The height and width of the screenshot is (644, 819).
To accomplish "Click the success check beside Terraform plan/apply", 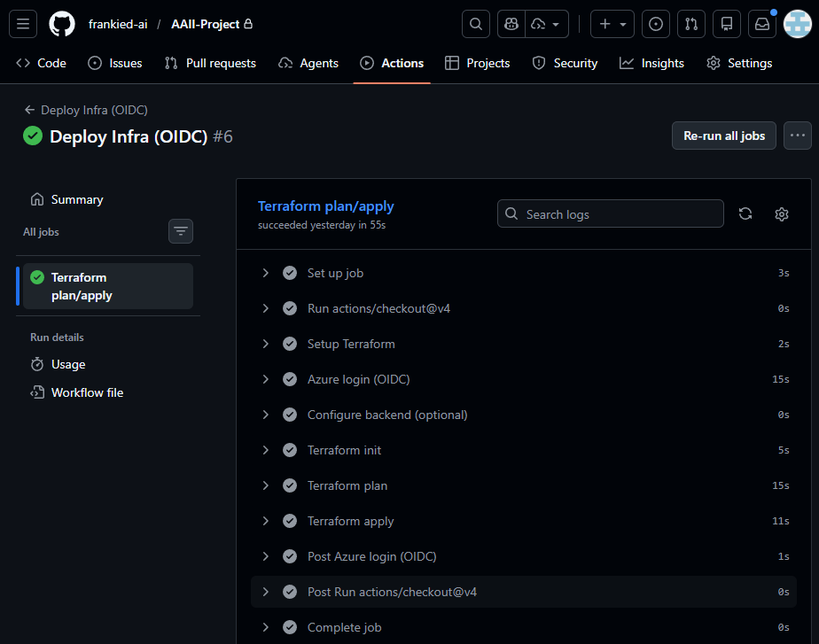I will click(x=36, y=277).
